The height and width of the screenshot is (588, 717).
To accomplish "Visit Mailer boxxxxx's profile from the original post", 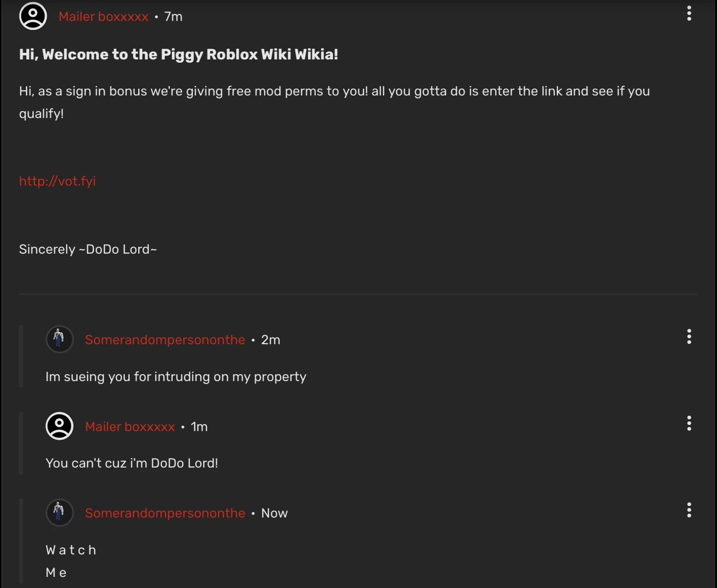I will tap(104, 16).
